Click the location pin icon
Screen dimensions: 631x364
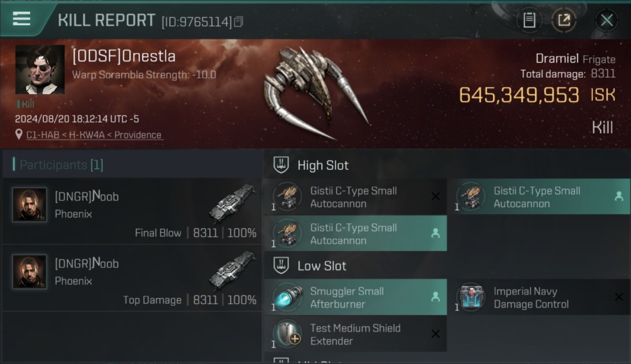click(19, 134)
